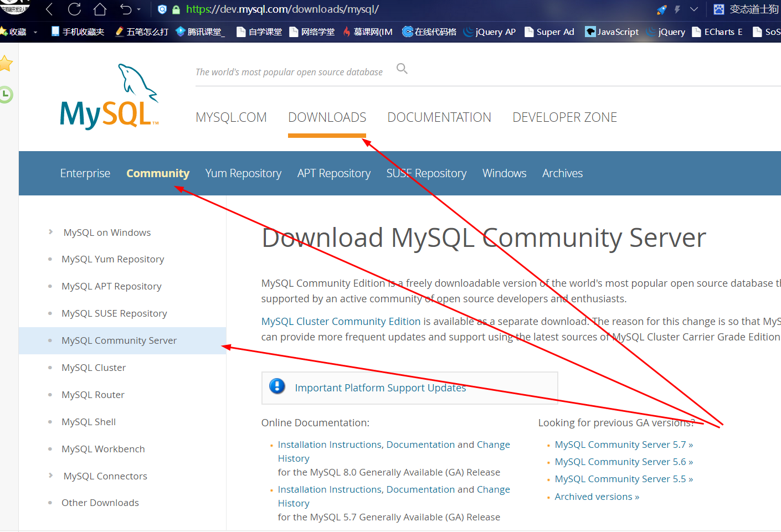Open MySQL Workbench in sidebar

click(103, 449)
